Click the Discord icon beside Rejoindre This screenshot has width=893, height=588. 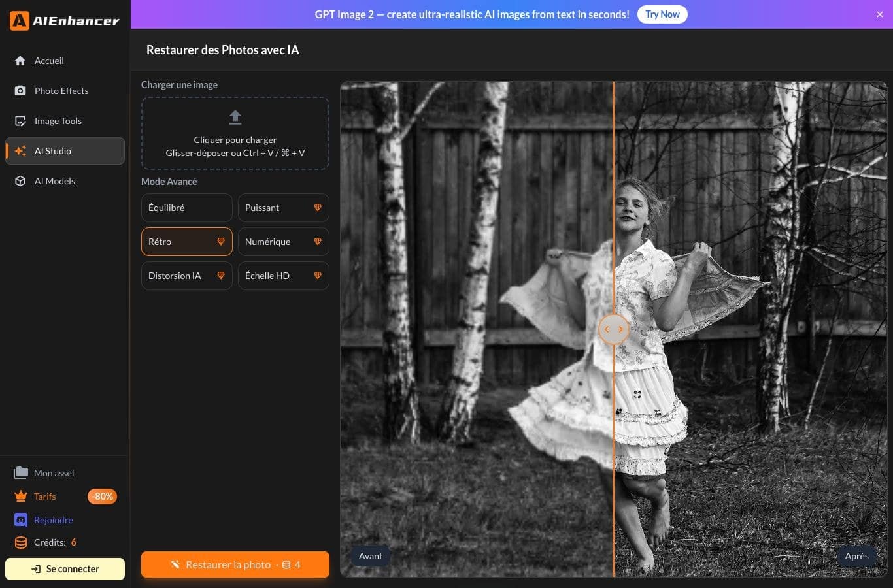[x=21, y=520]
